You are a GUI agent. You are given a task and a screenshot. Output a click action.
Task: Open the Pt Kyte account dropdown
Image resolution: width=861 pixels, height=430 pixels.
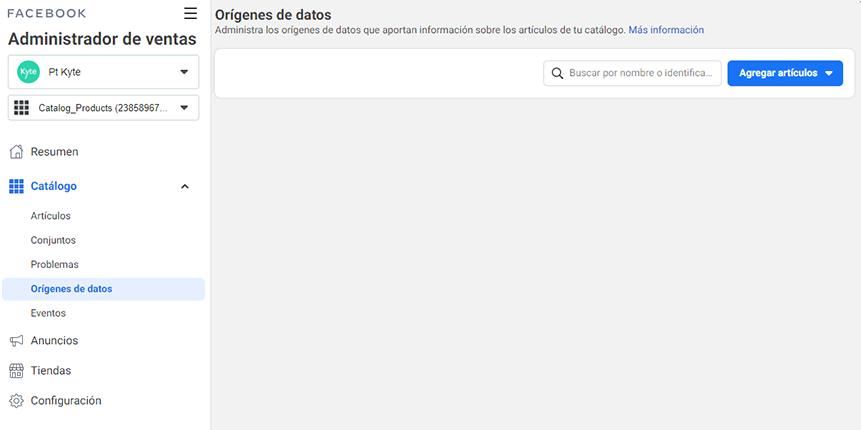point(103,72)
